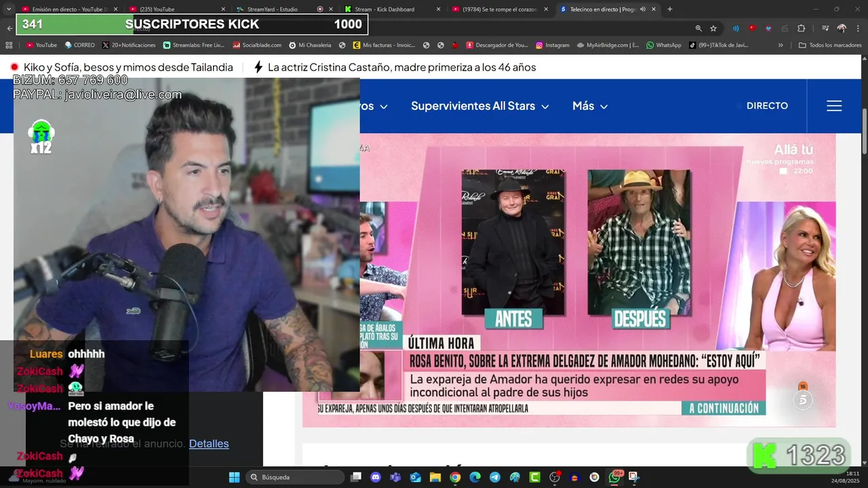Open the Streamlabs bookmark
This screenshot has height=488, width=868.
(x=194, y=45)
